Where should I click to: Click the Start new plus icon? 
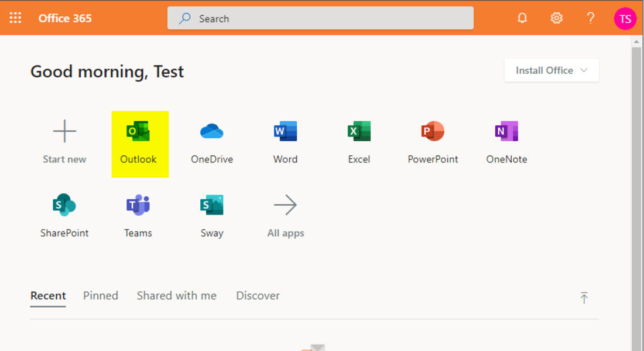64,131
